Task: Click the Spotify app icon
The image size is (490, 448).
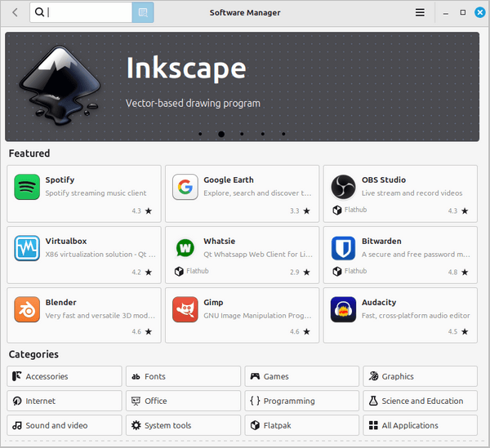Action: (27, 187)
